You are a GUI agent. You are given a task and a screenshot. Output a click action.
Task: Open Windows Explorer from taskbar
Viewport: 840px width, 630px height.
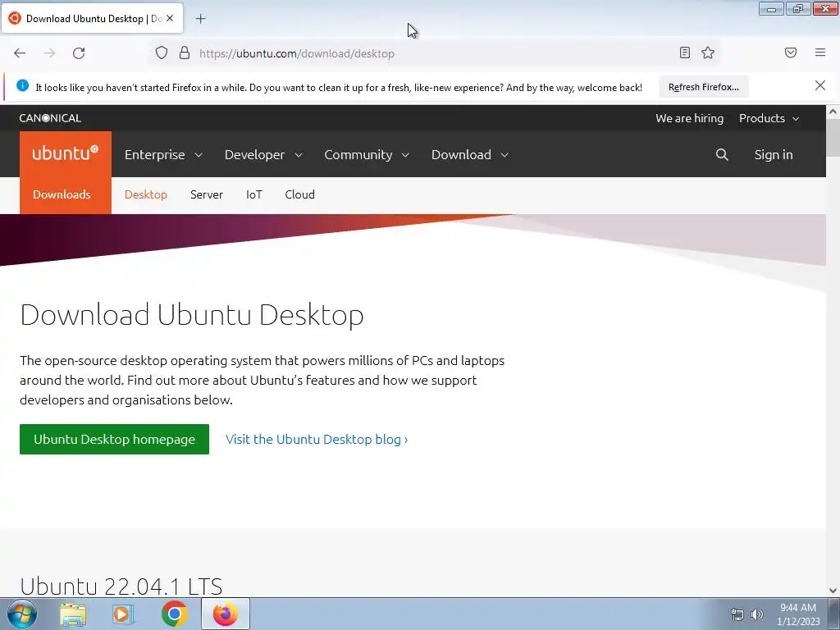[73, 614]
